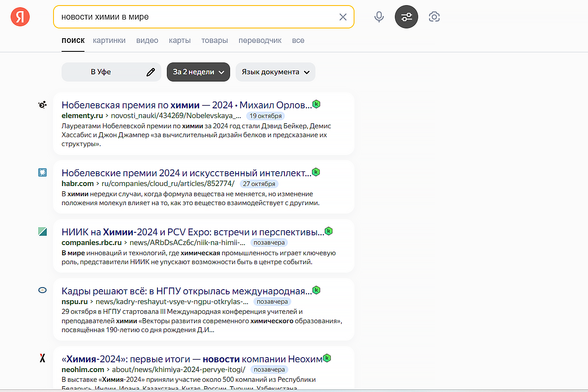Open «Химия-2024»: первые итоги result
588x392 pixels.
pyautogui.click(x=192, y=359)
